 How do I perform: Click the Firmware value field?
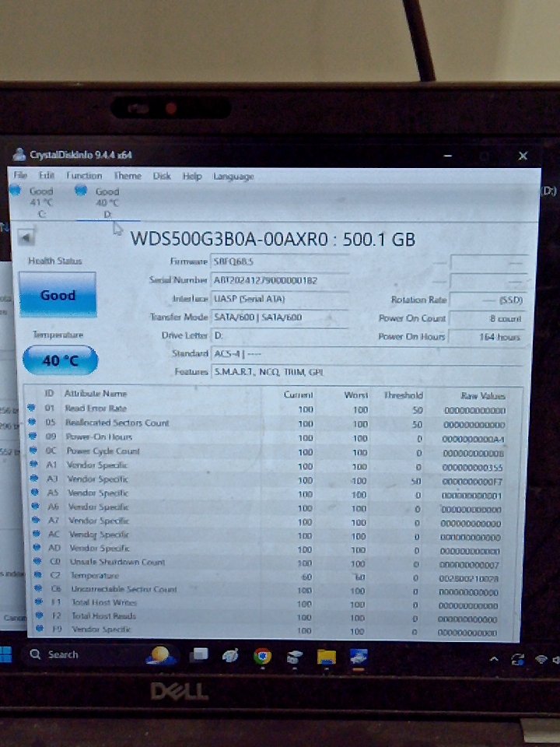click(279, 261)
